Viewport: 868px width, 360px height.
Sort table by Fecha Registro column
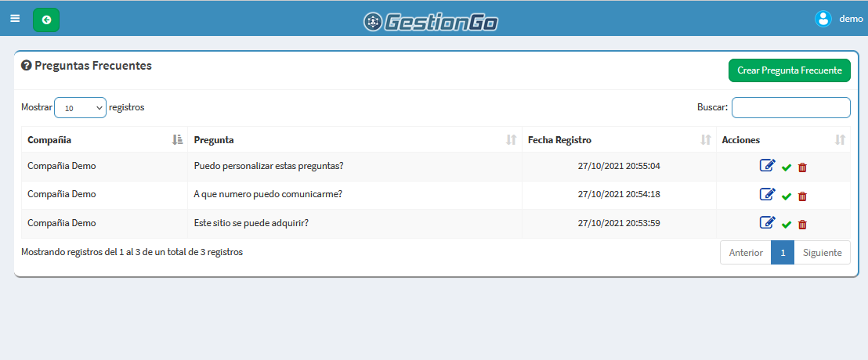[x=619, y=140]
